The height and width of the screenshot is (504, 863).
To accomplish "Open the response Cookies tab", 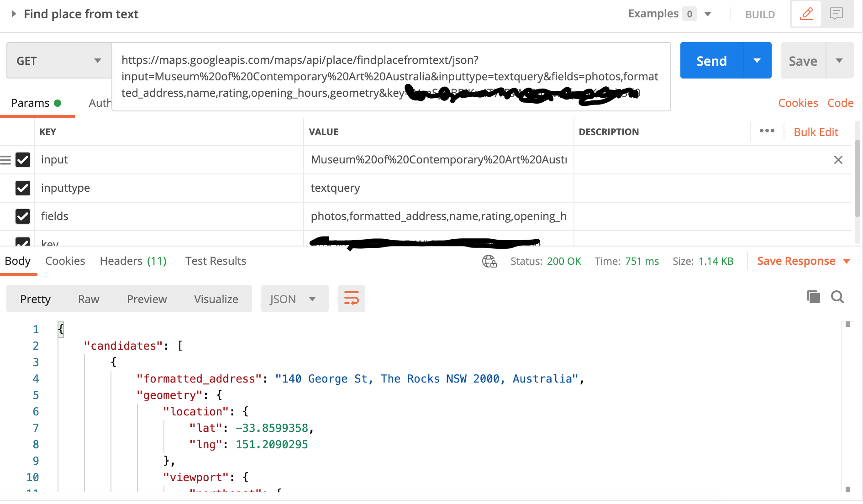I will [65, 261].
